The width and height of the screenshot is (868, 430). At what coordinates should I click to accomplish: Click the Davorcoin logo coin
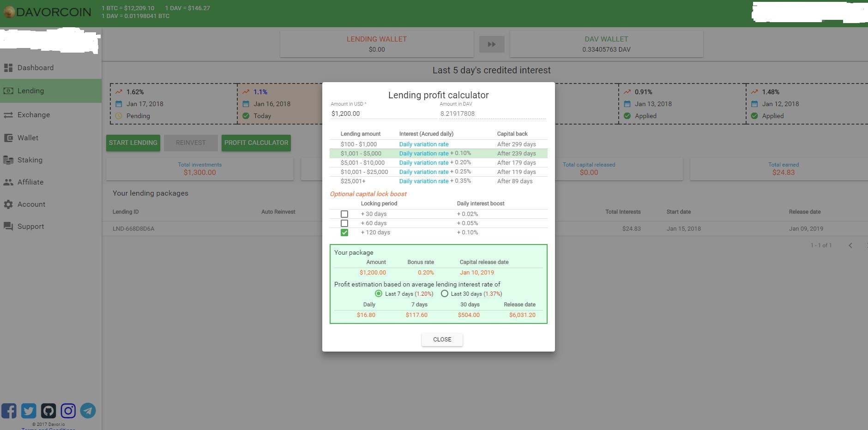point(9,12)
